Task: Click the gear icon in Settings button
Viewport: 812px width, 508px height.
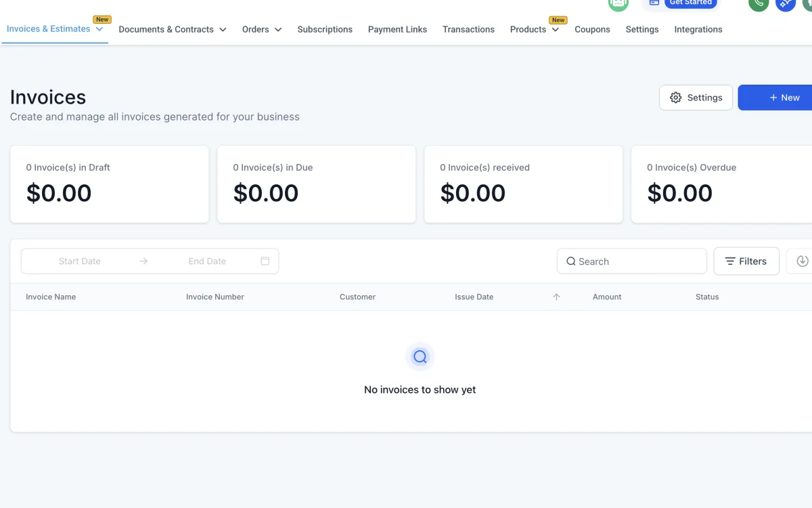Action: 675,98
